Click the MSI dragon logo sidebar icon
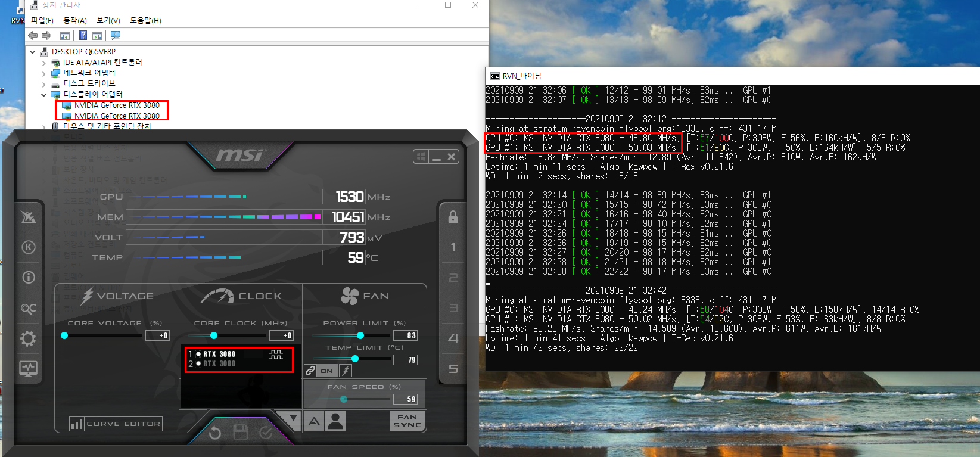 click(29, 217)
